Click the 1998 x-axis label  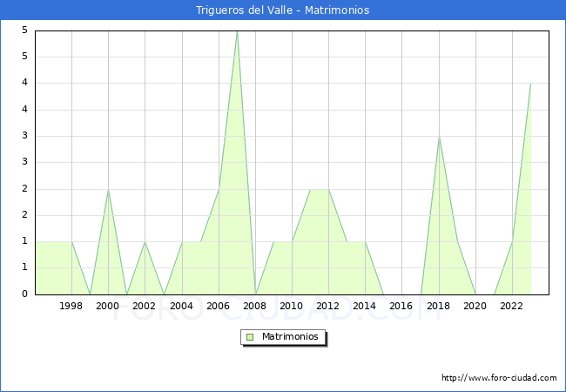point(71,306)
